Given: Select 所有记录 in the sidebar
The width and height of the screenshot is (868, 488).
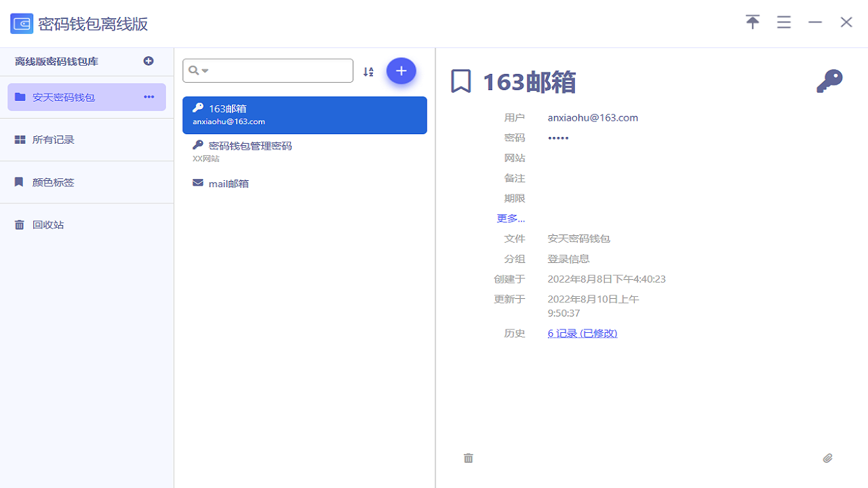Looking at the screenshot, I should 54,139.
